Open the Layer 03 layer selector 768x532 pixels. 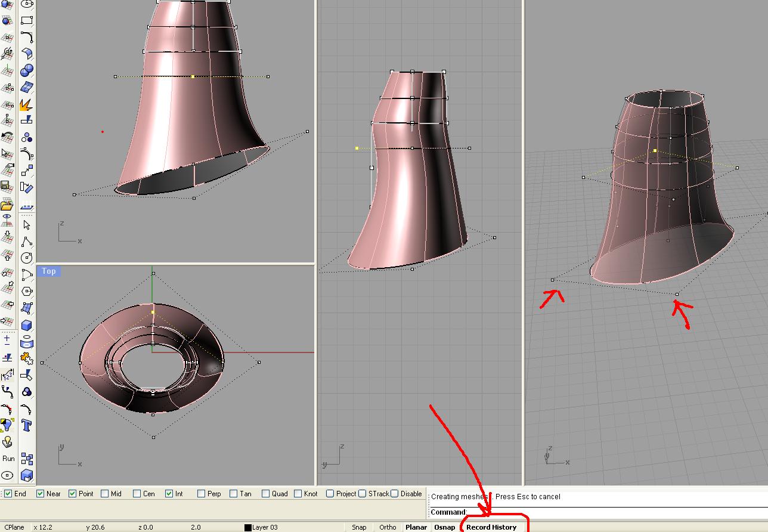pos(265,527)
